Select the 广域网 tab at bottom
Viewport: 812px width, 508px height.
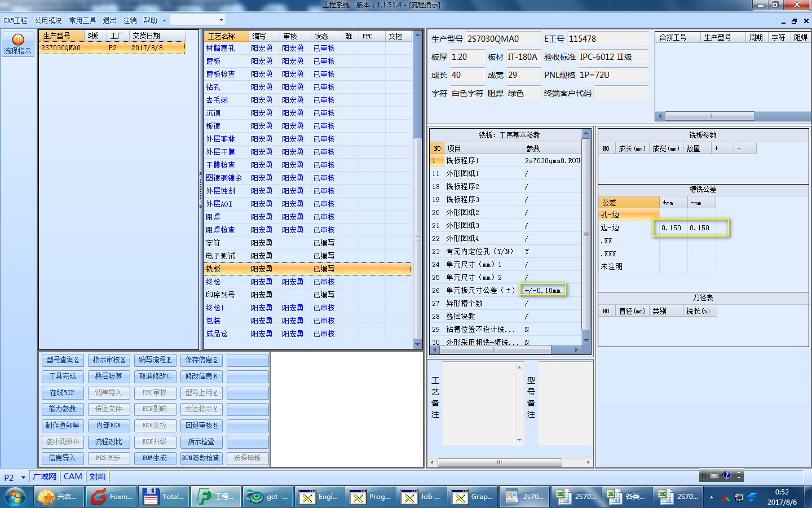[x=45, y=476]
